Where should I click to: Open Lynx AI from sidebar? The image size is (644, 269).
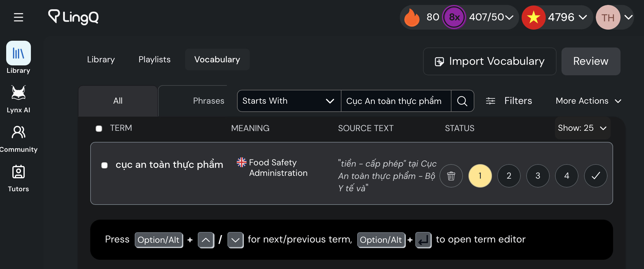19,99
